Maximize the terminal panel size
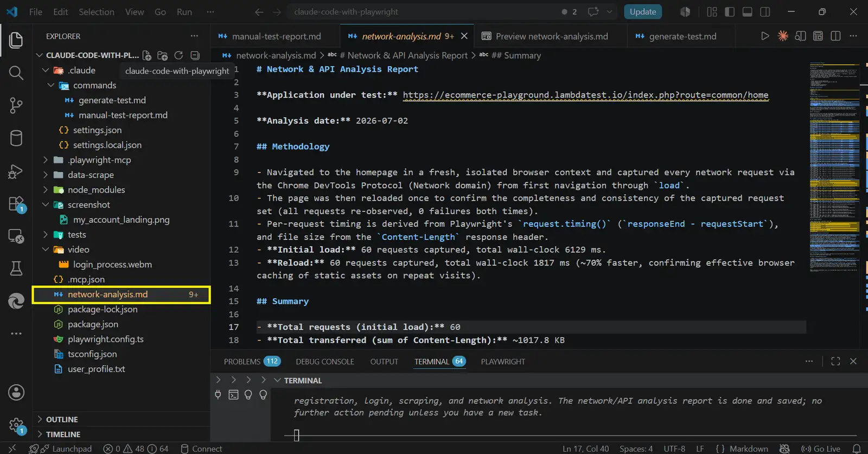 835,361
